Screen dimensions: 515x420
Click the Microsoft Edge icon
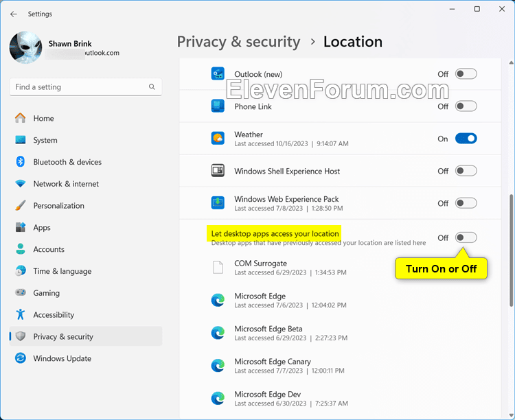pyautogui.click(x=218, y=300)
